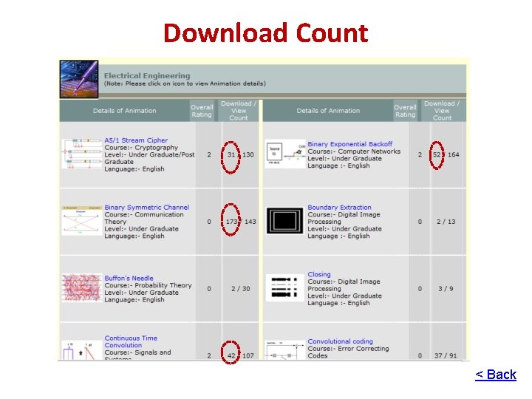
Task: Click the Binary Exponential Backoff thumbnail
Action: point(285,154)
